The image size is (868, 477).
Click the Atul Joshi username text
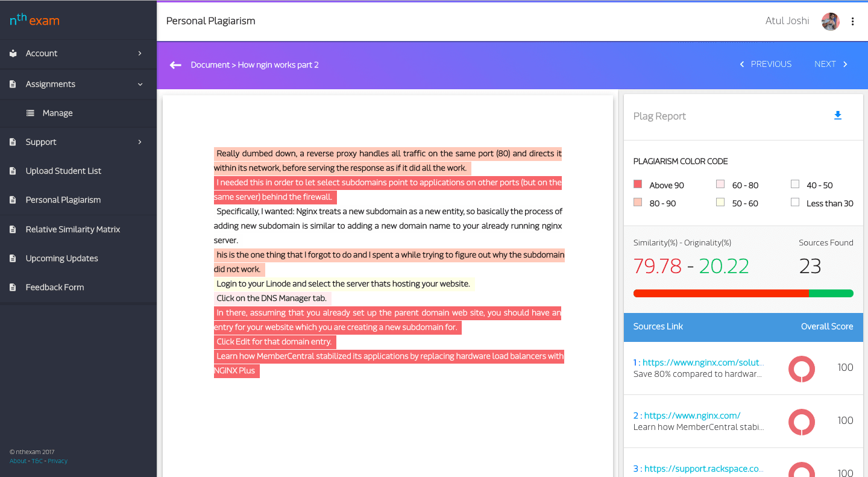pyautogui.click(x=787, y=21)
